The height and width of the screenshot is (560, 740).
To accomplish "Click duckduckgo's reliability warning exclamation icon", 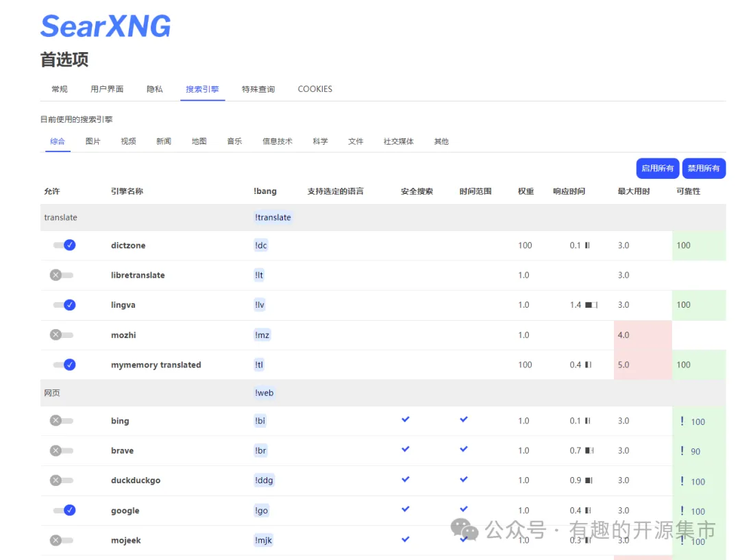I will 682,480.
